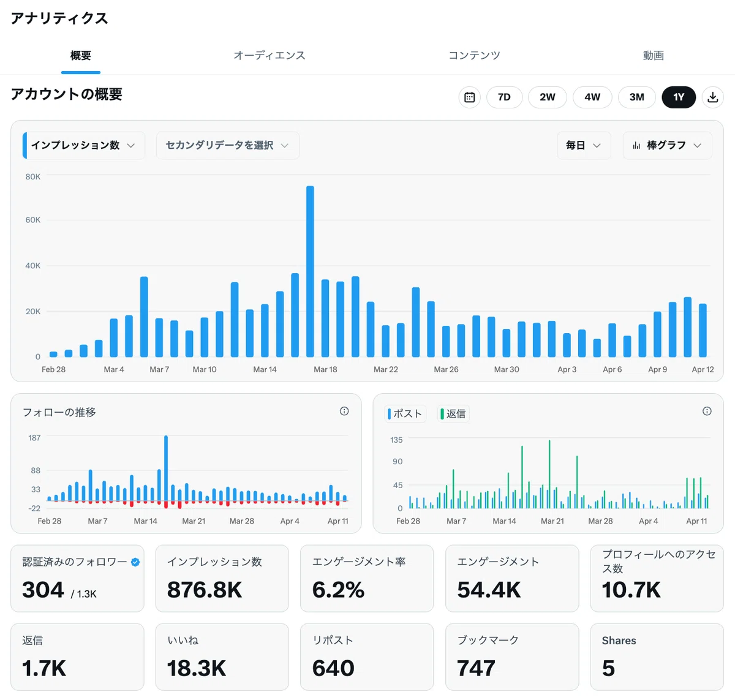Download analytics data with download icon
This screenshot has width=735, height=700.
(x=713, y=97)
